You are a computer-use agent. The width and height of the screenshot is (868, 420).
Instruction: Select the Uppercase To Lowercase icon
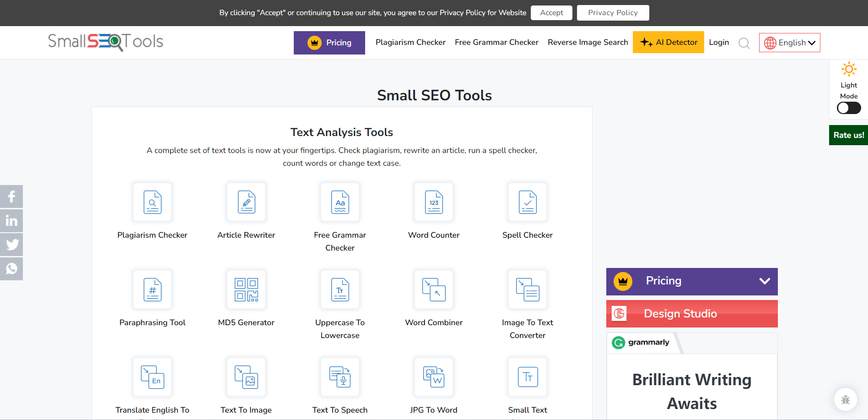coord(340,289)
